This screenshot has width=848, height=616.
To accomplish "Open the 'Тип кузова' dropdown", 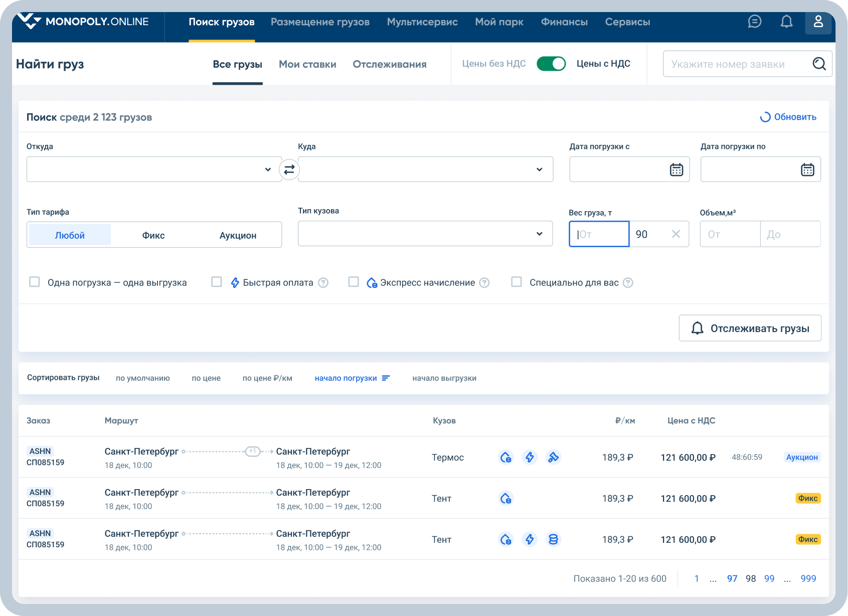I will [539, 234].
